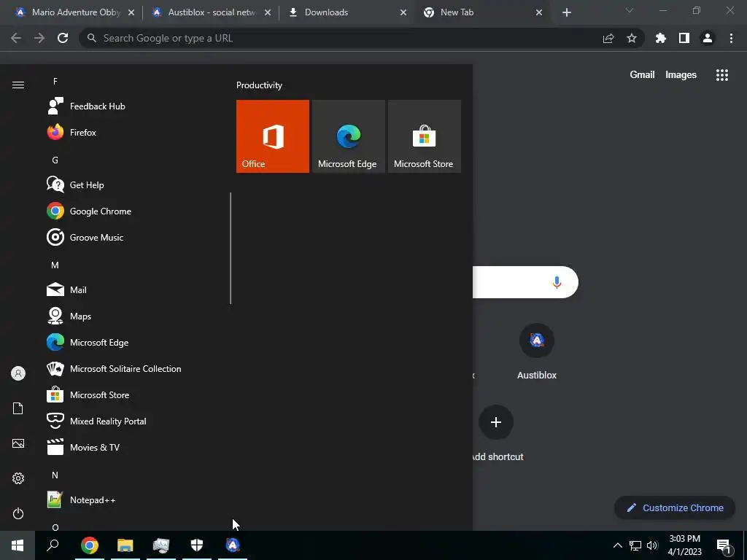Open the Microsoft Edge tile
The image size is (747, 560).
click(348, 136)
